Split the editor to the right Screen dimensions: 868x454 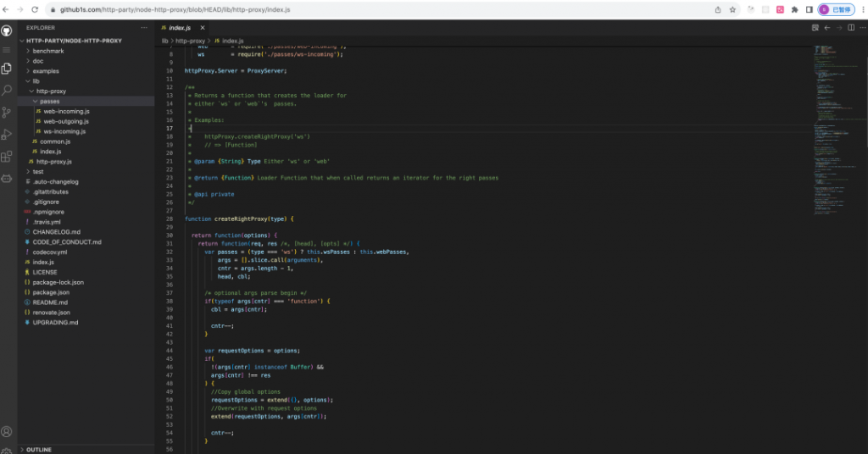[851, 28]
